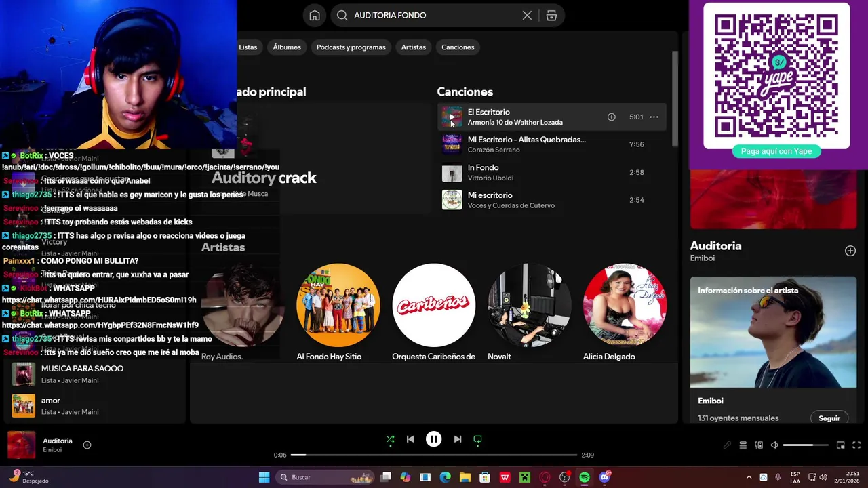Open Copilot from taskbar
The image size is (868, 488).
[x=406, y=477]
